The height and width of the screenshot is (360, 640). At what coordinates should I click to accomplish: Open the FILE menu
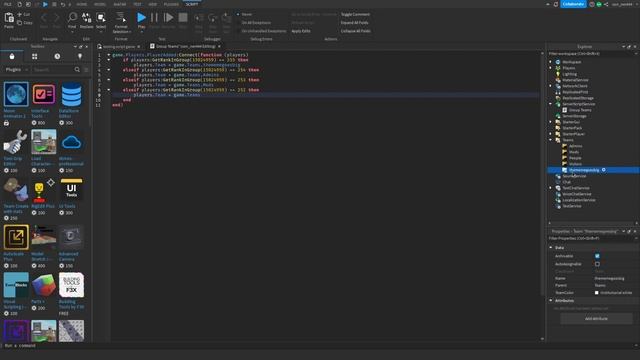click(8, 4)
